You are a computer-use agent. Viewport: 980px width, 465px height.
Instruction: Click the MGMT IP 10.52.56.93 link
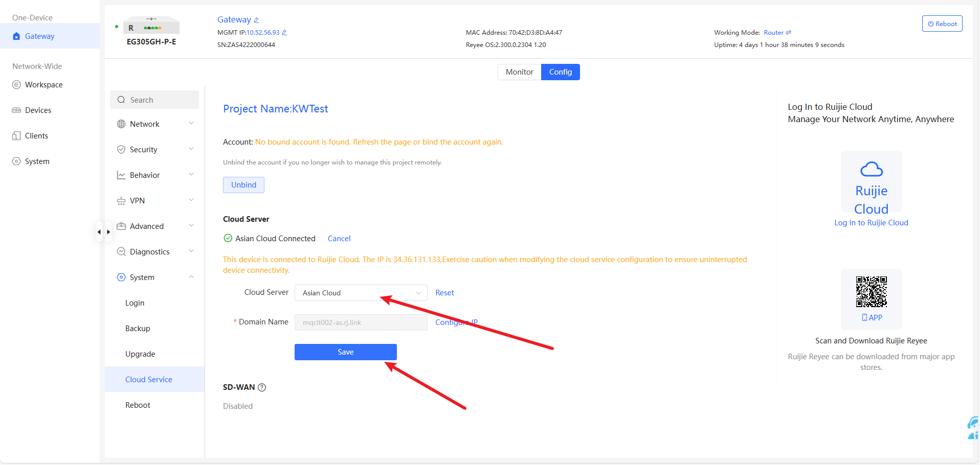click(x=263, y=32)
